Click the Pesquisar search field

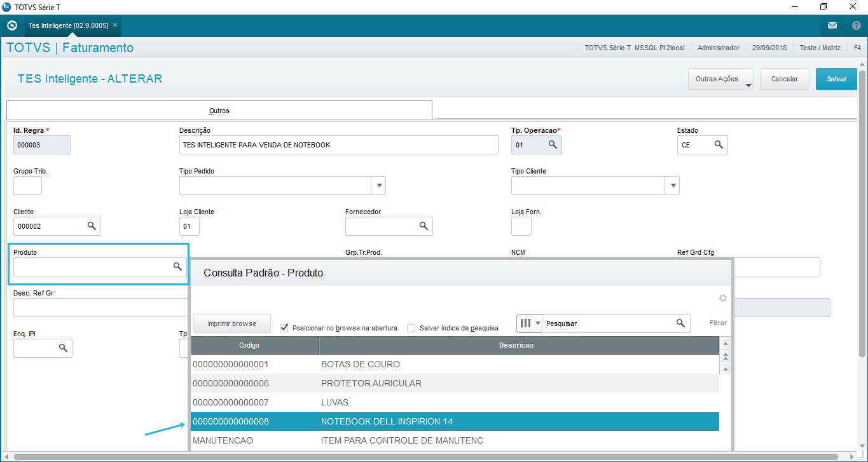pos(609,323)
